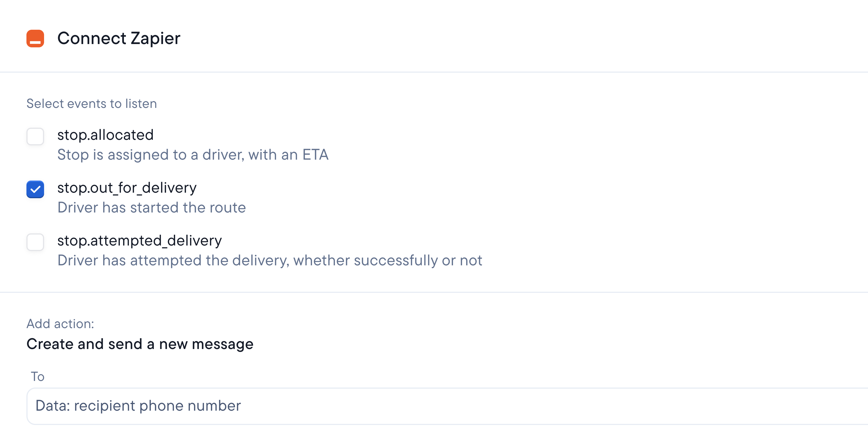This screenshot has height=447, width=868.
Task: Select the stop.allocated event label
Action: [105, 135]
